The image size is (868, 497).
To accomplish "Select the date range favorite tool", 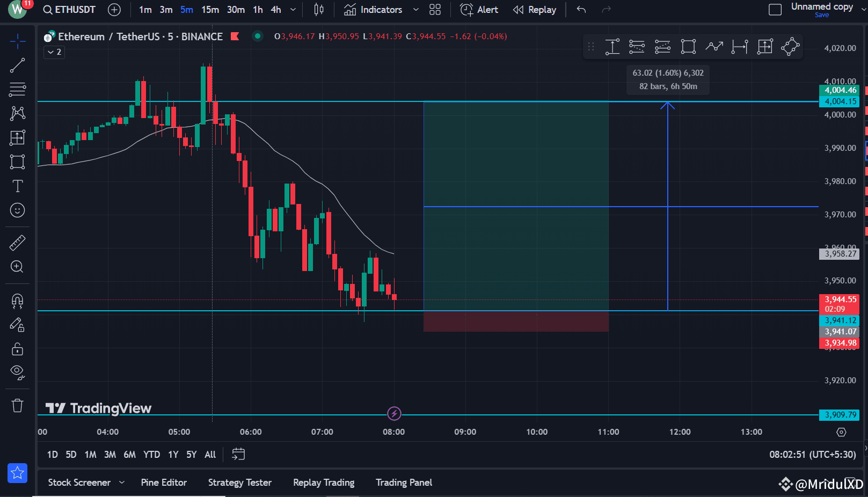I will point(739,47).
